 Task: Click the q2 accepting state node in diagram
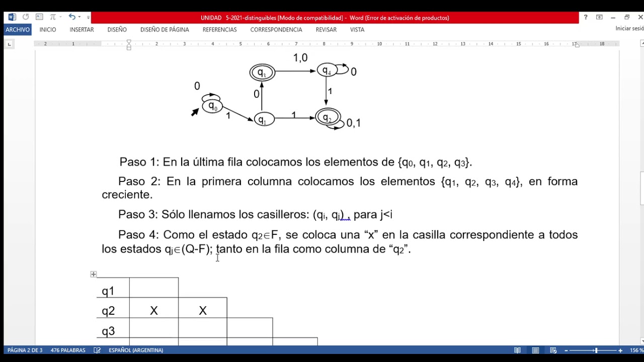coord(328,117)
